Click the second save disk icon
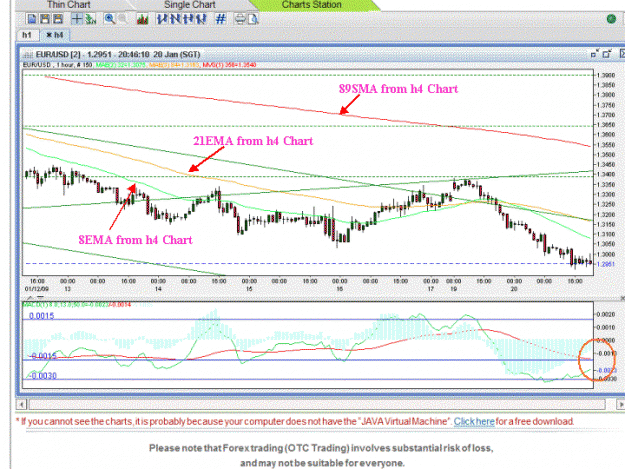 [58, 19]
